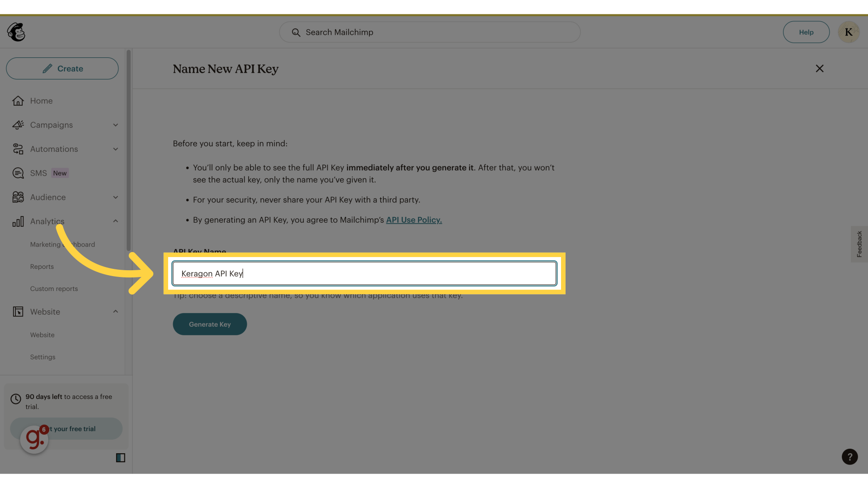Viewport: 868px width, 488px height.
Task: Expand the Automations chevron
Action: tap(115, 149)
